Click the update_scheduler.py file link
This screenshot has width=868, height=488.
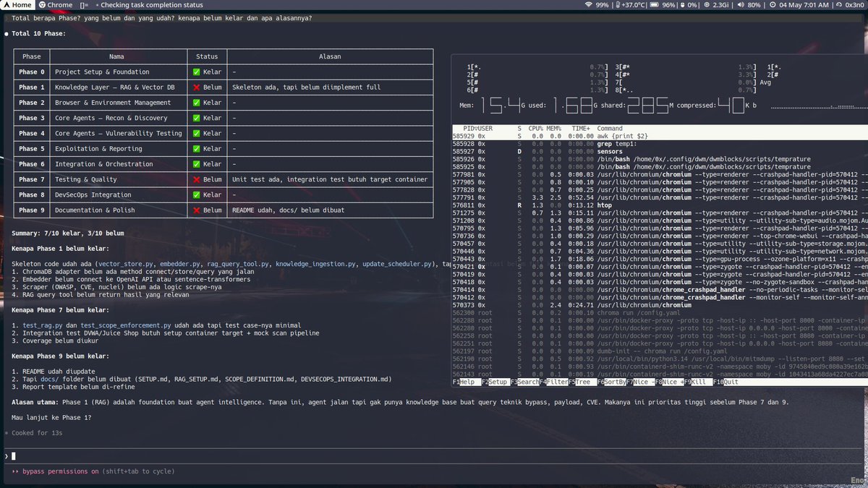(397, 264)
